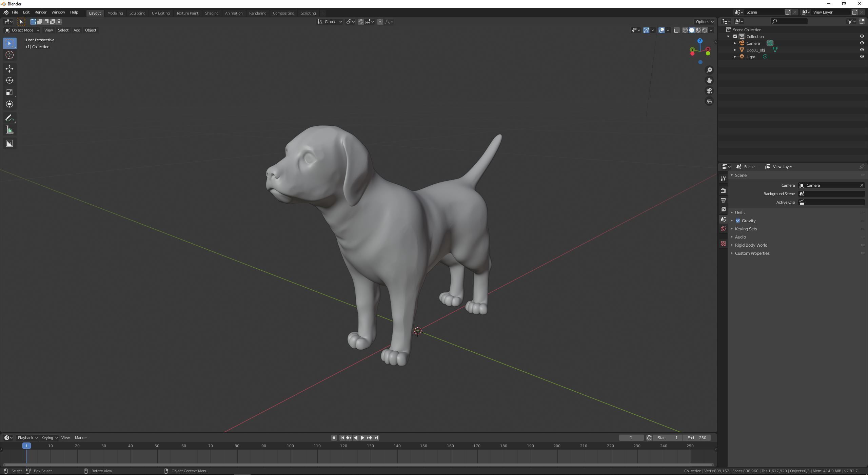Select the Move tool in toolbar
Viewport: 868px width, 475px height.
click(9, 69)
